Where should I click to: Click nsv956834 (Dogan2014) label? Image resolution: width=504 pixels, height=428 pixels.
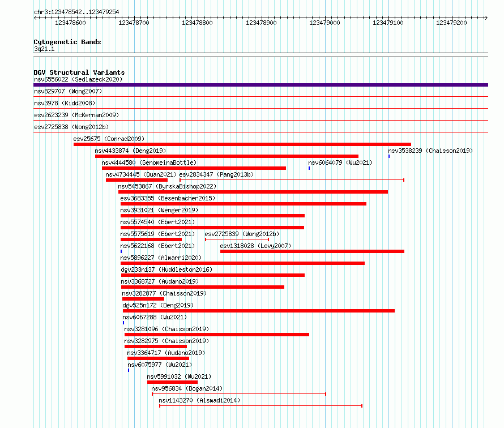coord(187,388)
